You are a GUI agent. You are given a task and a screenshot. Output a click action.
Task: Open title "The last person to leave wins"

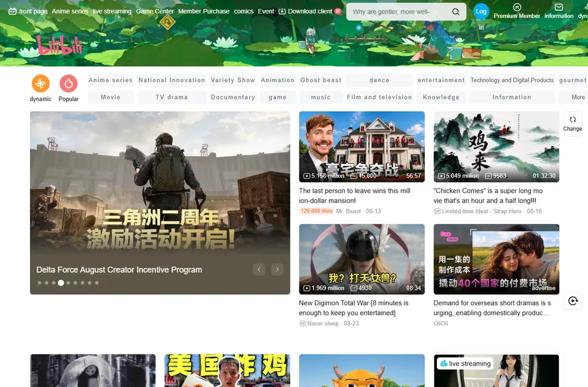pyautogui.click(x=355, y=195)
